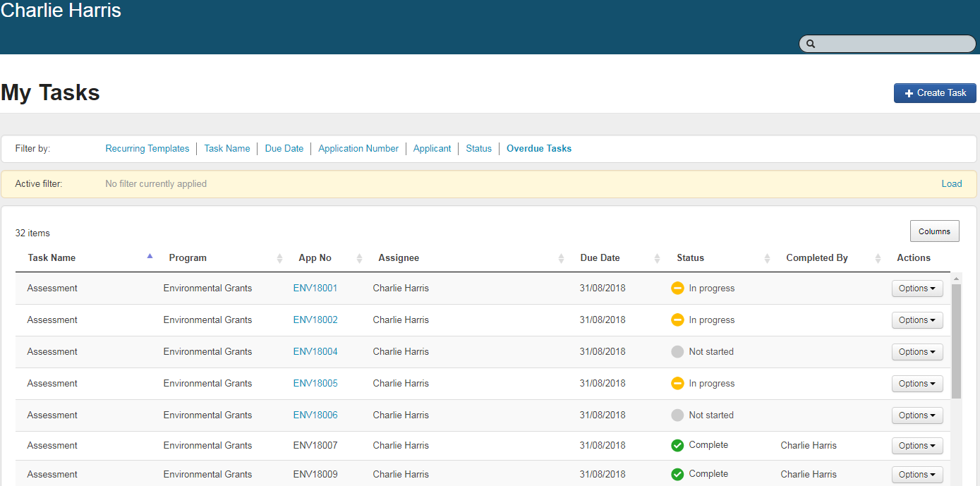Open Options dropdown for ENV18009 row

click(x=917, y=475)
